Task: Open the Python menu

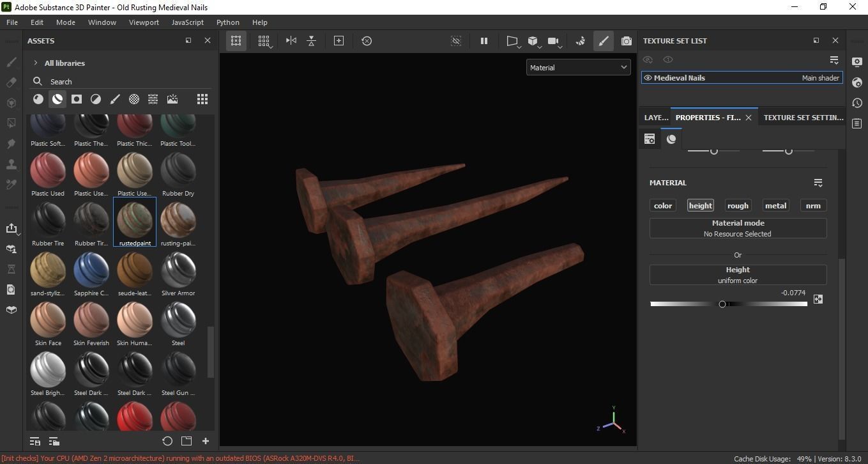Action: [228, 22]
